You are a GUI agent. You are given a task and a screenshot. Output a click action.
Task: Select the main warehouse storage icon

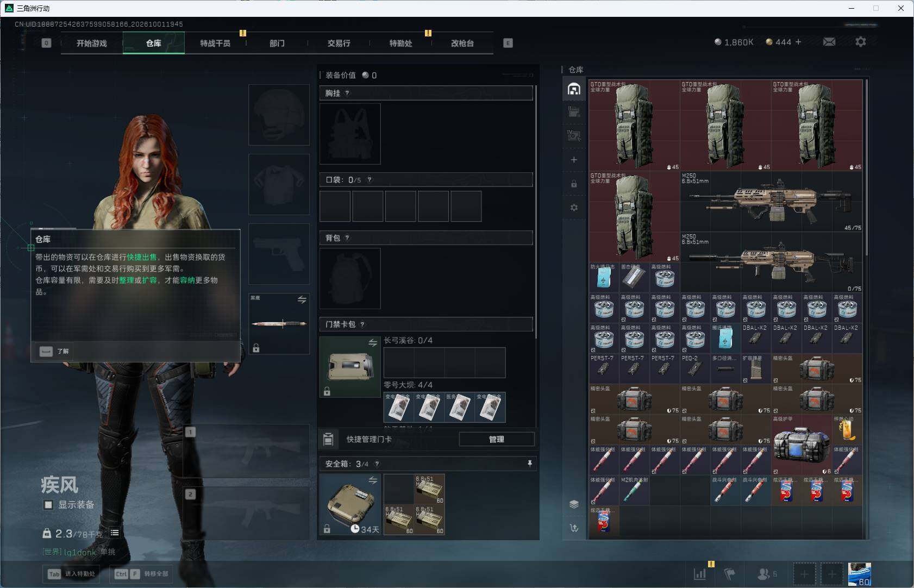(x=574, y=89)
